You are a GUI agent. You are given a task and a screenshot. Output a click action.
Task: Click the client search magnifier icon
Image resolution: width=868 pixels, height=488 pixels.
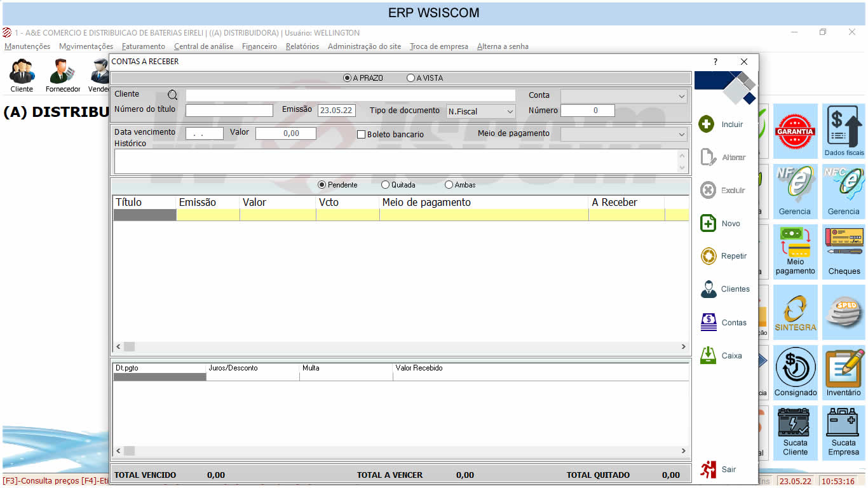172,95
